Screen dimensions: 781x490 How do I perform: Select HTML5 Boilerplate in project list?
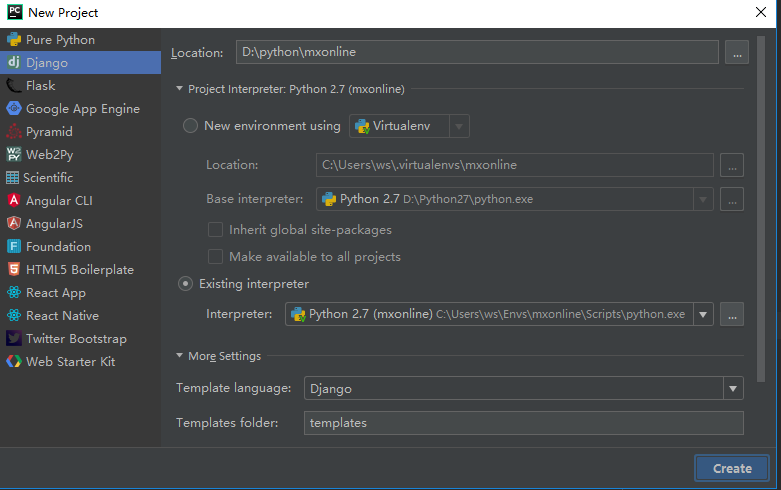tap(80, 269)
